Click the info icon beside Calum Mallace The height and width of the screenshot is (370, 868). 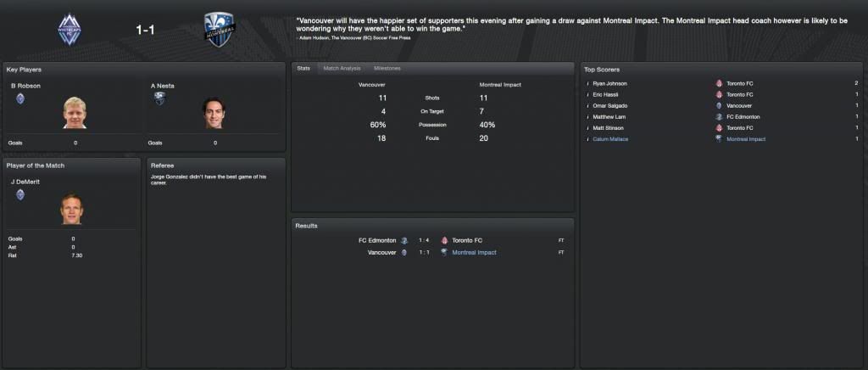coord(587,139)
